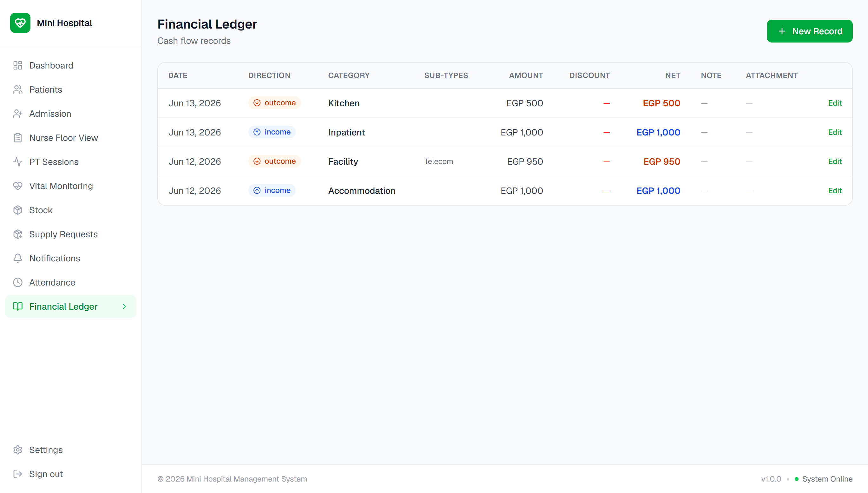Click the PT Sessions activity icon

coord(17,162)
